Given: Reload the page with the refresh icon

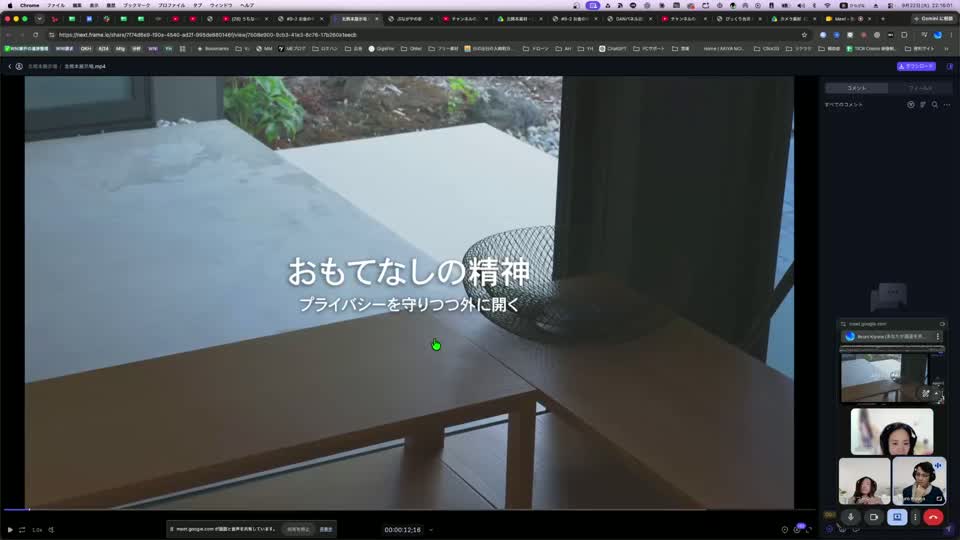Looking at the screenshot, I should click(x=36, y=35).
